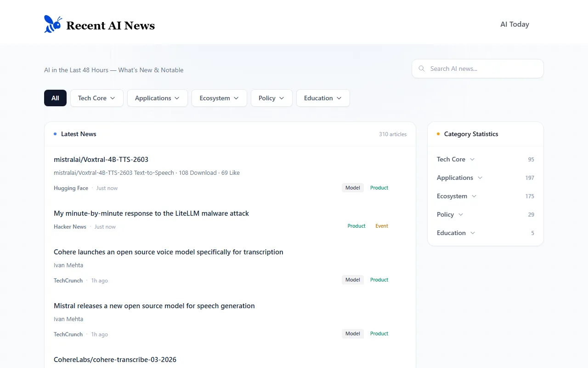Open the LiteLLM malware attack article
The width and height of the screenshot is (588, 368).
point(151,213)
